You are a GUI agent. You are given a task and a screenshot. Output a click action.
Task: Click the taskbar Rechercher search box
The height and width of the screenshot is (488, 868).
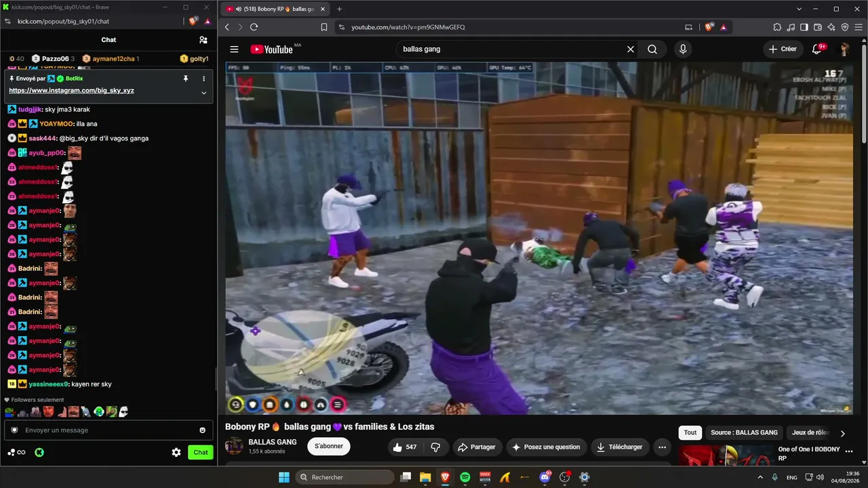345,477
